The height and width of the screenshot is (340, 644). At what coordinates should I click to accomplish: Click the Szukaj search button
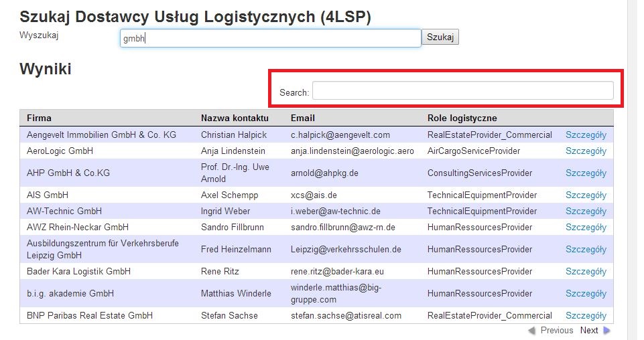tap(440, 37)
